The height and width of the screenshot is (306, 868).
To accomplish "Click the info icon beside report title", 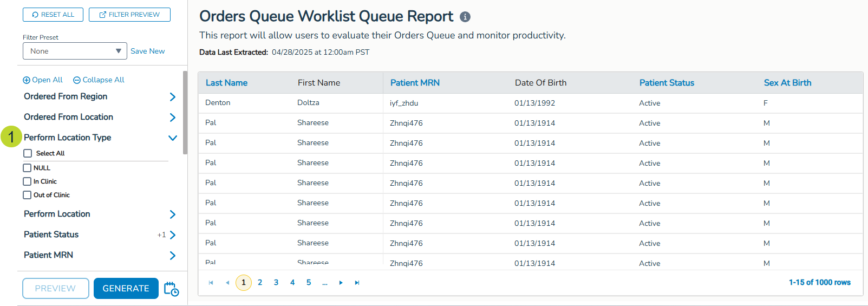I will coord(465,17).
